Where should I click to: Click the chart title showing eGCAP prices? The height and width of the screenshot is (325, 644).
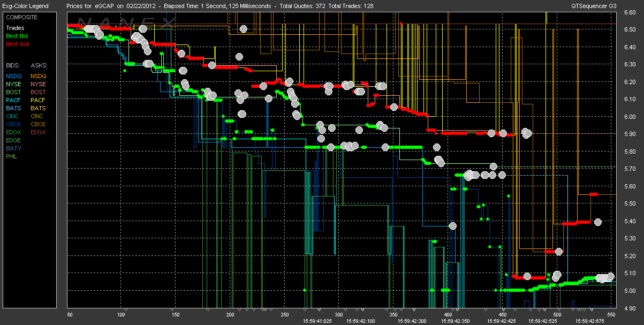[220, 6]
